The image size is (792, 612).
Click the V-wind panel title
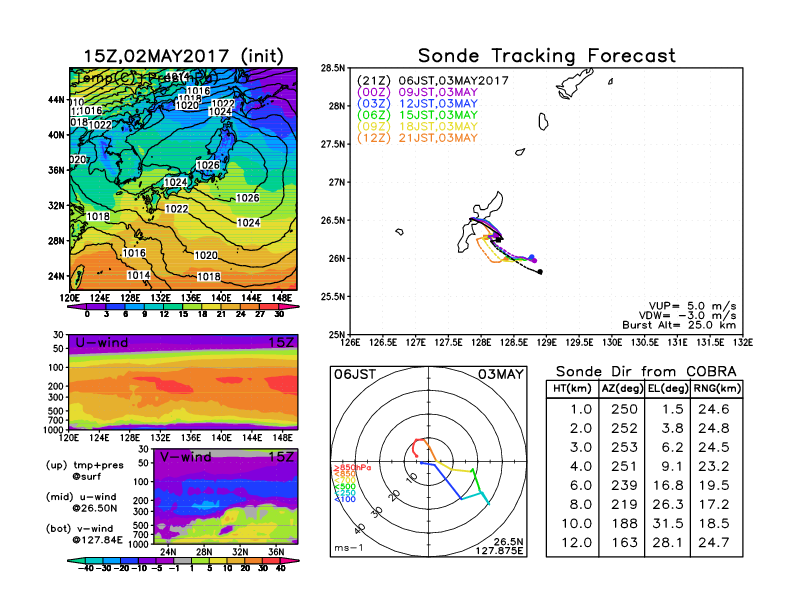188,457
